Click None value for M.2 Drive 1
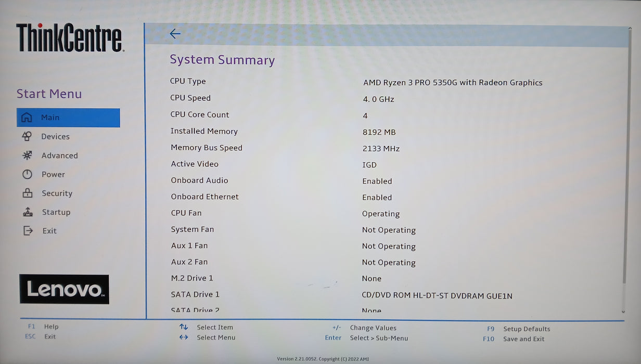This screenshot has width=641, height=364. (371, 279)
